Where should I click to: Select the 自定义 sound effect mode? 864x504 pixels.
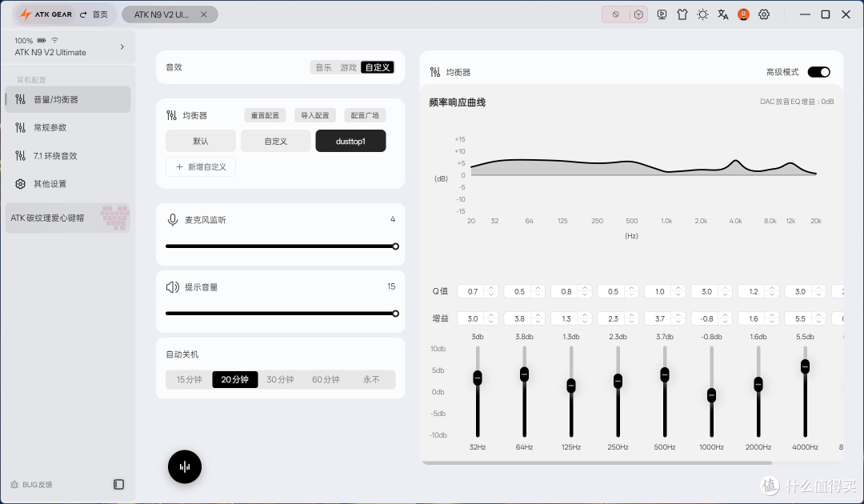(x=378, y=67)
